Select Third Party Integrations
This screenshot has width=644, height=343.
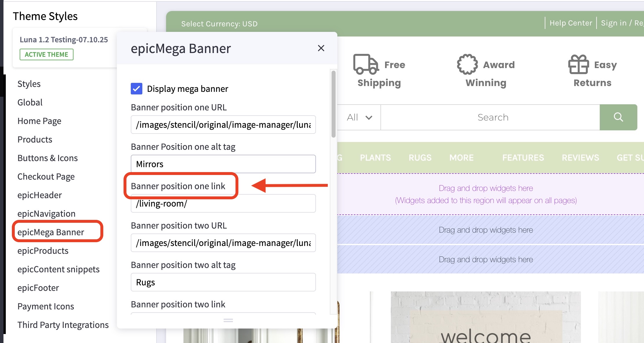(63, 325)
